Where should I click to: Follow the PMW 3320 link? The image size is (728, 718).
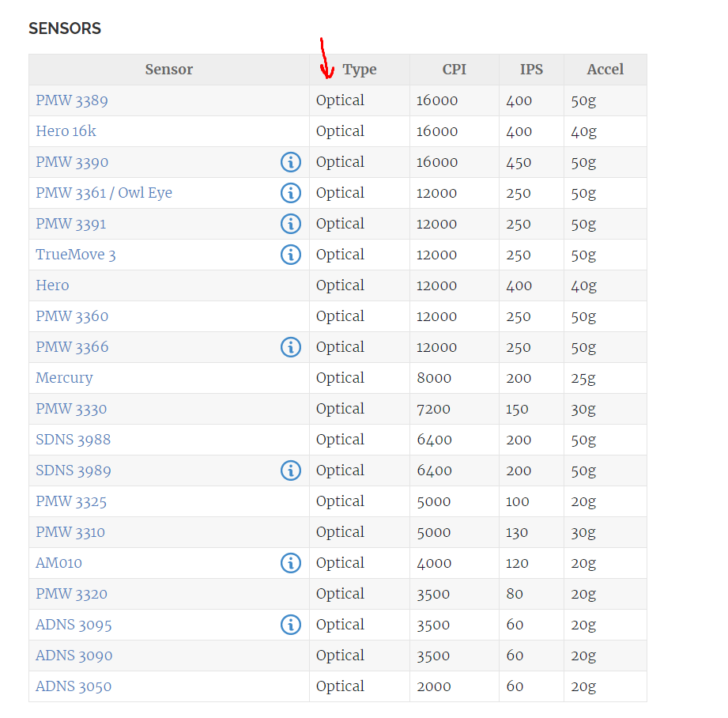tap(71, 594)
